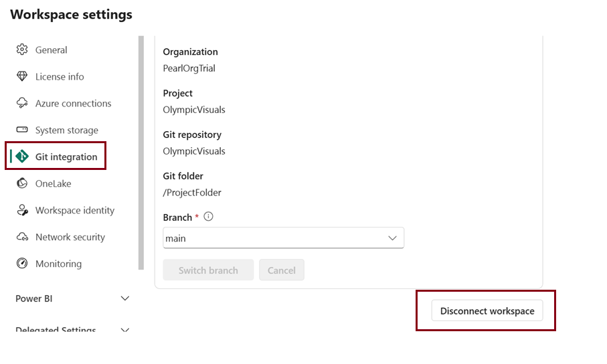Select the Network security menu item
Viewport: 607px width, 364px height.
[70, 237]
